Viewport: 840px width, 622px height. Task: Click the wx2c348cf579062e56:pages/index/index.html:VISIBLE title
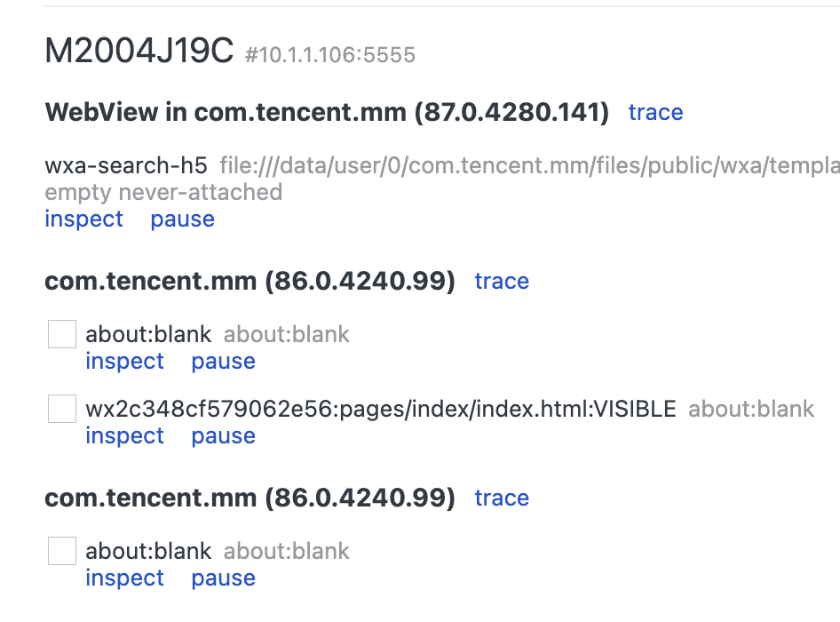pyautogui.click(x=380, y=409)
